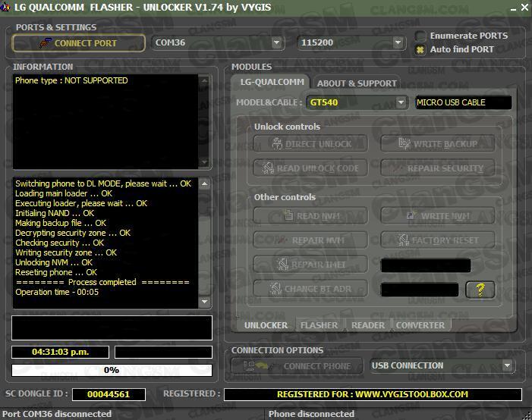Screen dimensions: 532x420
Task: Open the READER tab
Action: (x=368, y=325)
